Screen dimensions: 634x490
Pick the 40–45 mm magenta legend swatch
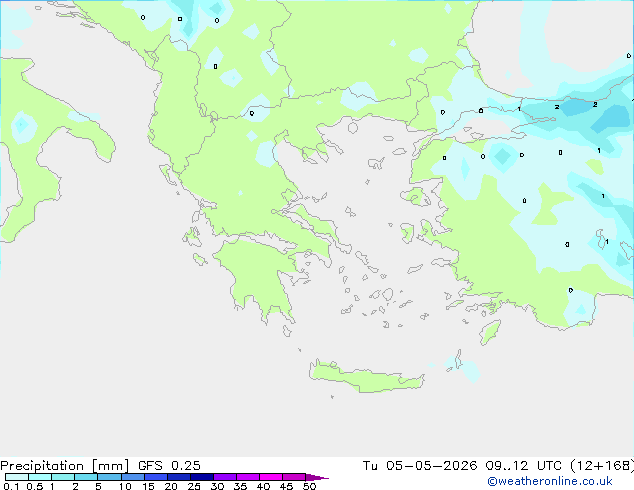[271, 477]
